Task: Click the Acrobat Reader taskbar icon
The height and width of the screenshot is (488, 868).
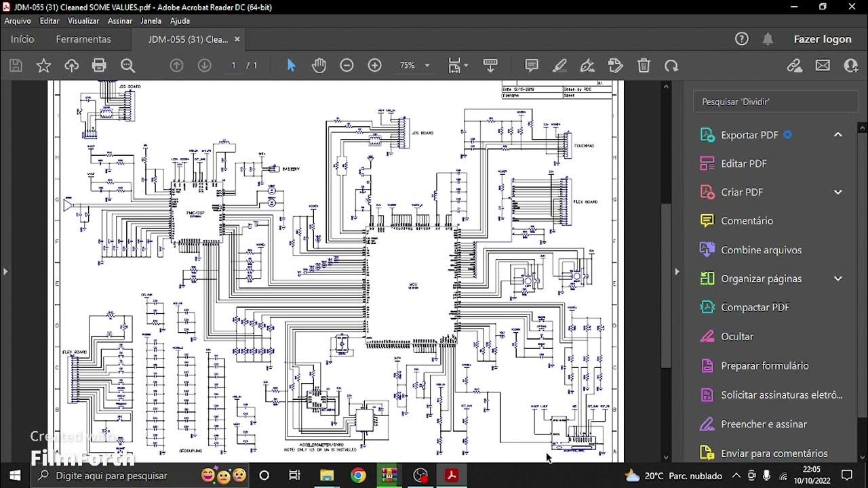Action: pos(452,476)
